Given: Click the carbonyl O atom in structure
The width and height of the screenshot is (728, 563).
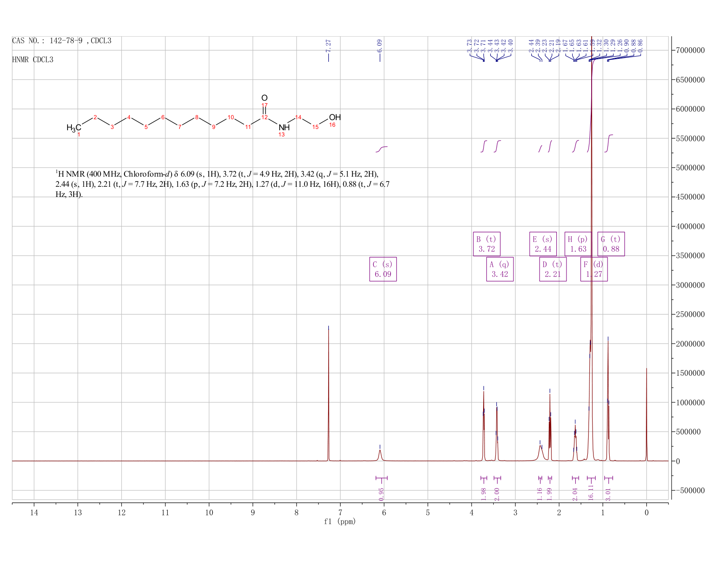Looking at the screenshot, I should pyautogui.click(x=264, y=98).
